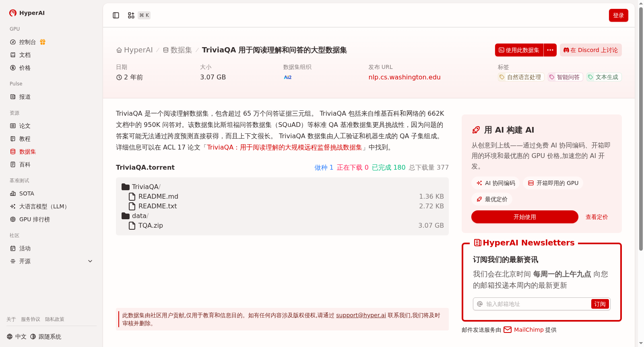
Task: Go to 数据集 breadcrumb
Action: 178,50
